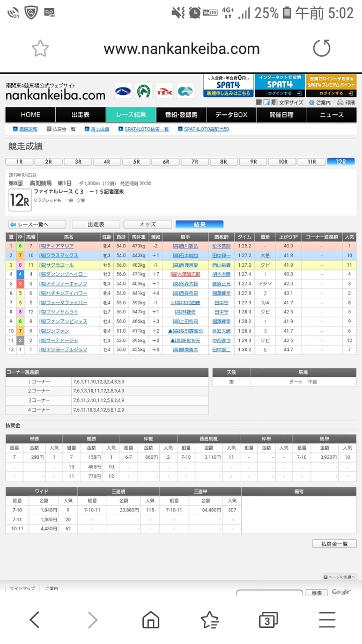This screenshot has width=362, height=644.
Task: Open the teal wave racecourse logo icon
Action: pyautogui.click(x=186, y=91)
